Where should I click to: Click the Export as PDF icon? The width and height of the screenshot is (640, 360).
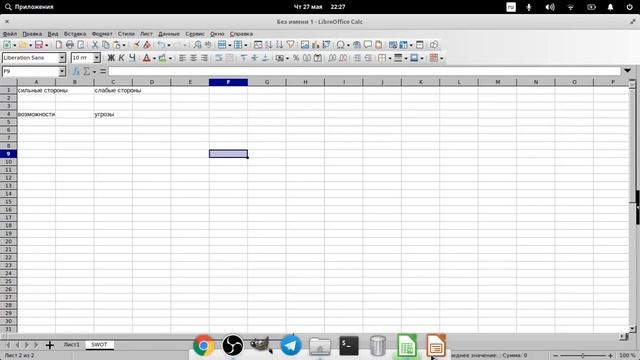pyautogui.click(x=59, y=44)
